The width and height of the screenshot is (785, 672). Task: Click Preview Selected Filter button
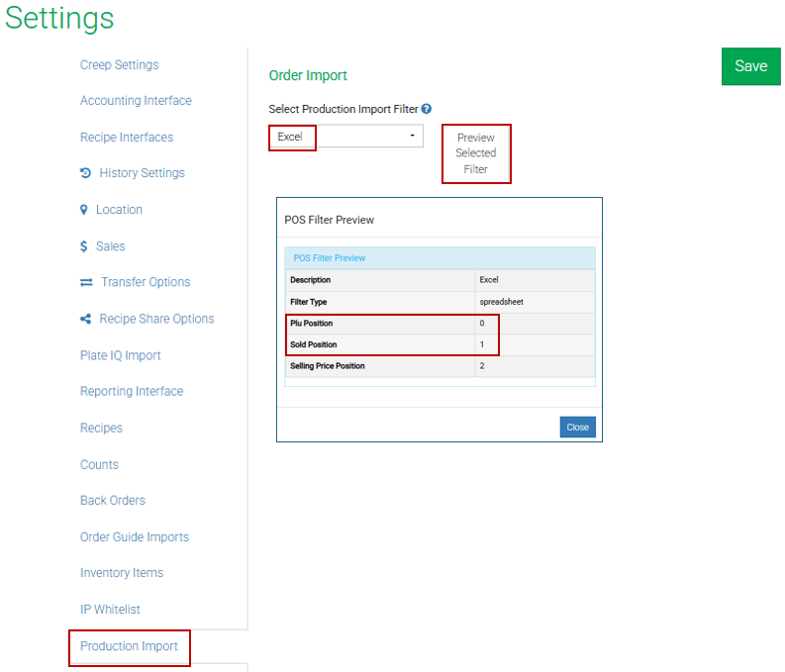476,153
